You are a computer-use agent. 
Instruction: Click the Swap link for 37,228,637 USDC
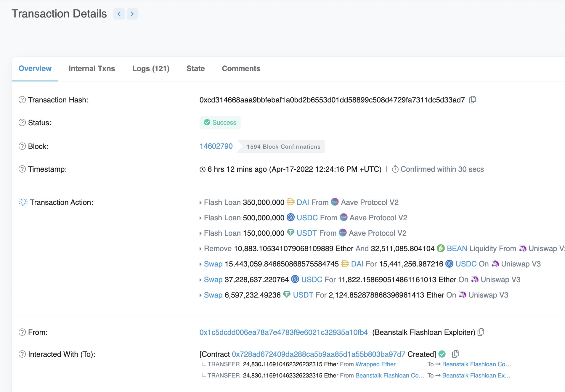click(x=213, y=279)
